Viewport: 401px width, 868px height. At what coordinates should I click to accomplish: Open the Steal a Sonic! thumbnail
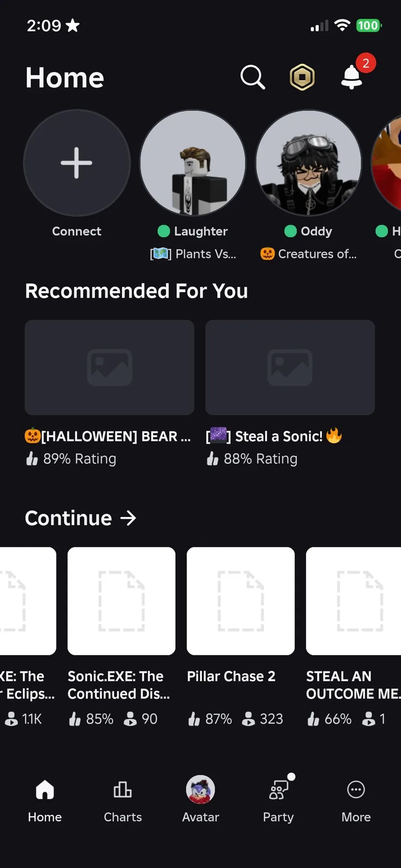tap(290, 367)
